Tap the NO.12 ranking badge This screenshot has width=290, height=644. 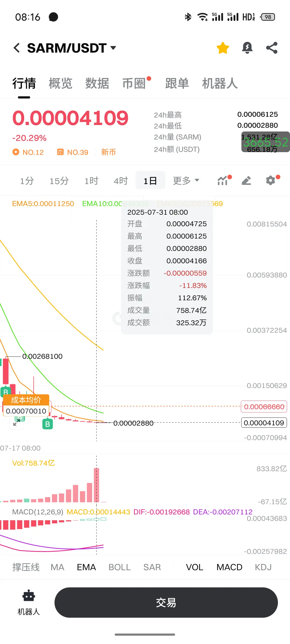click(x=28, y=152)
